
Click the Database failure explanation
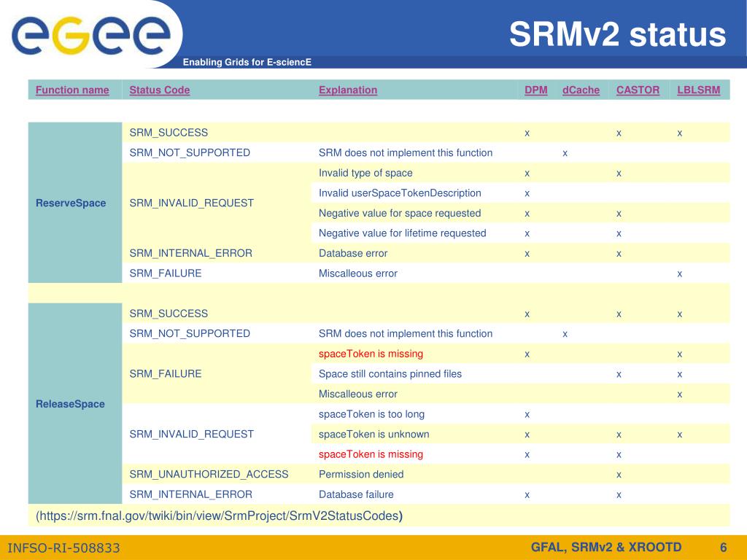point(356,494)
